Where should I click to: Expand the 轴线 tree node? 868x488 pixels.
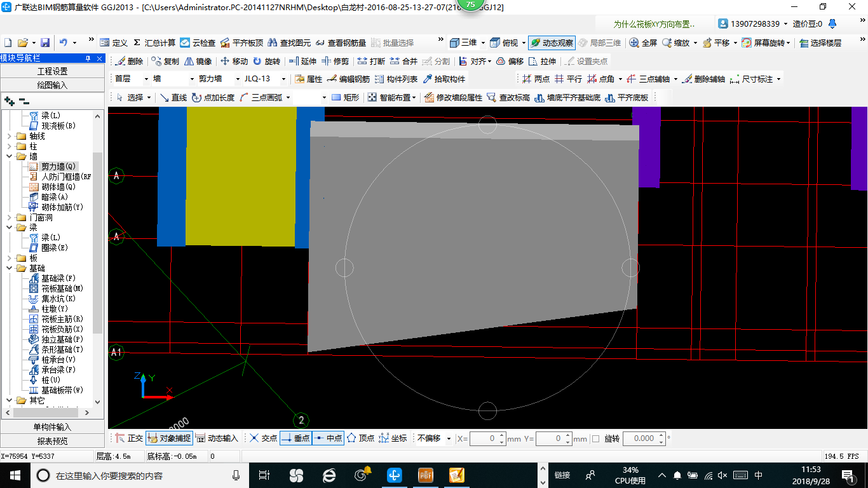[x=9, y=136]
